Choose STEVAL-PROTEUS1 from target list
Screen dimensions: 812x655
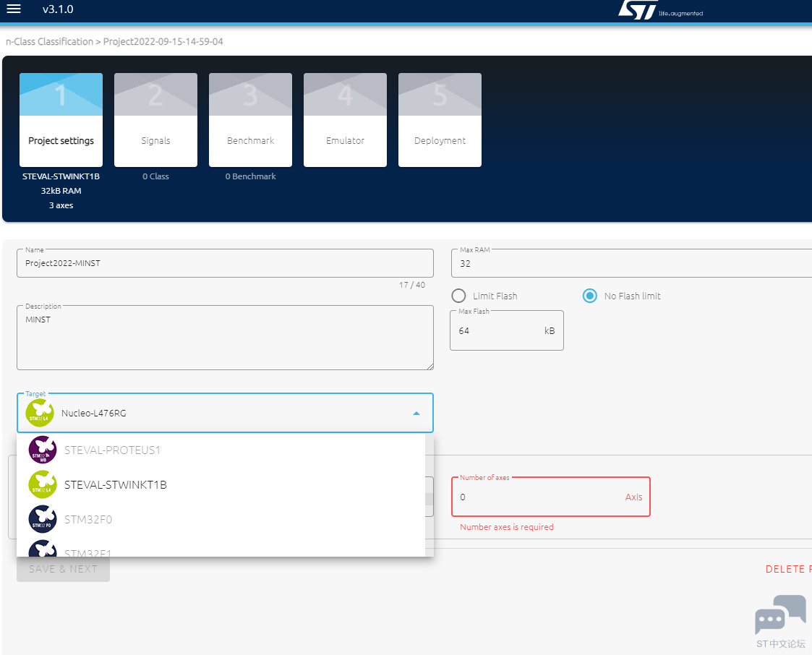(x=221, y=450)
